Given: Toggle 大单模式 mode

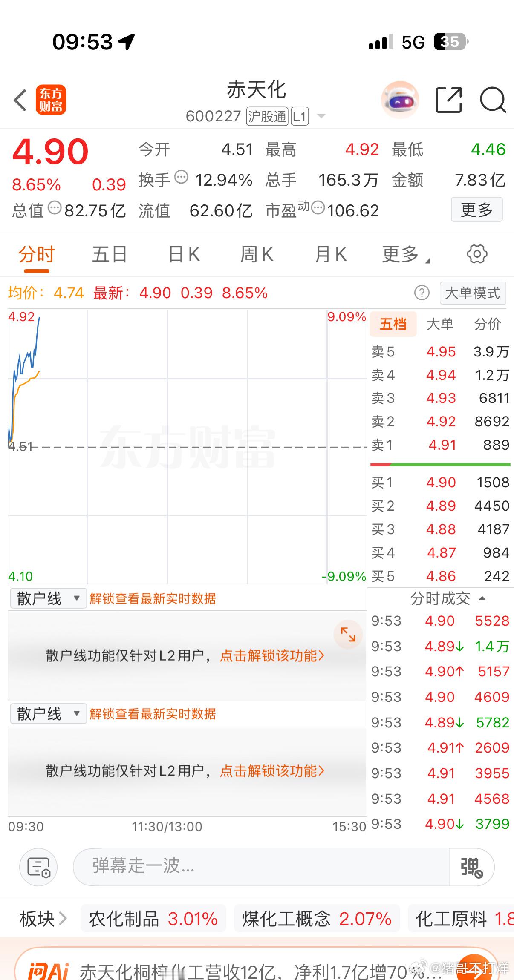Looking at the screenshot, I should [473, 293].
